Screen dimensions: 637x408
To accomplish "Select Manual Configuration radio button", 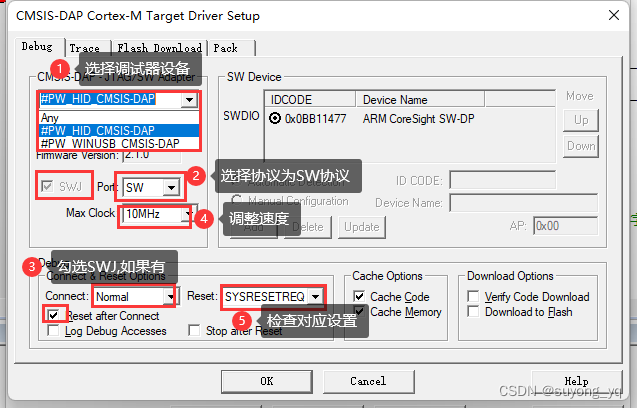I will coord(236,200).
